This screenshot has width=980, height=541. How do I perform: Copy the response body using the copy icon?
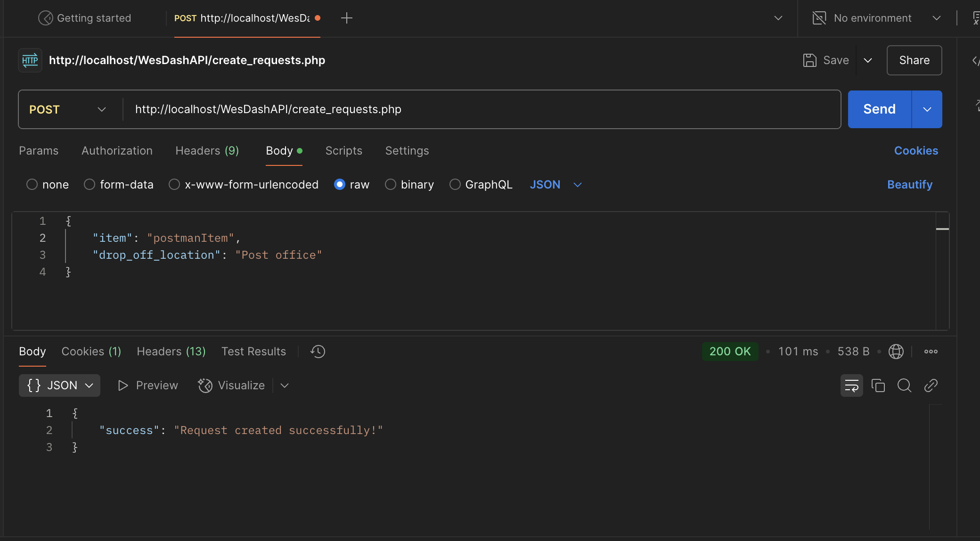tap(878, 385)
